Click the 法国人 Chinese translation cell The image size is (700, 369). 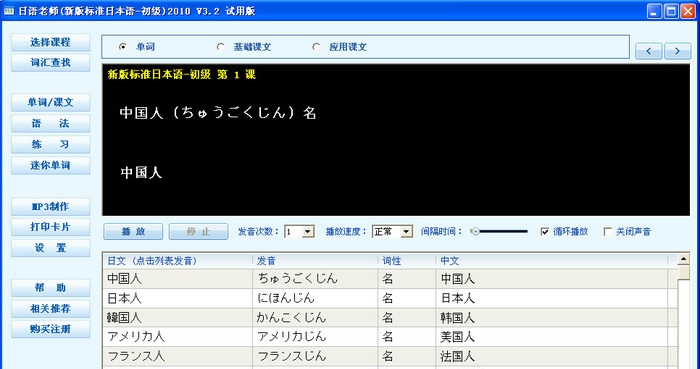[x=552, y=357]
